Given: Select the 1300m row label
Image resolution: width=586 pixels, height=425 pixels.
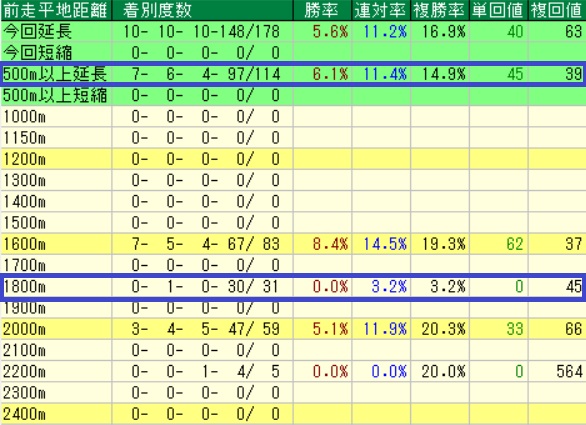Looking at the screenshot, I should 24,181.
